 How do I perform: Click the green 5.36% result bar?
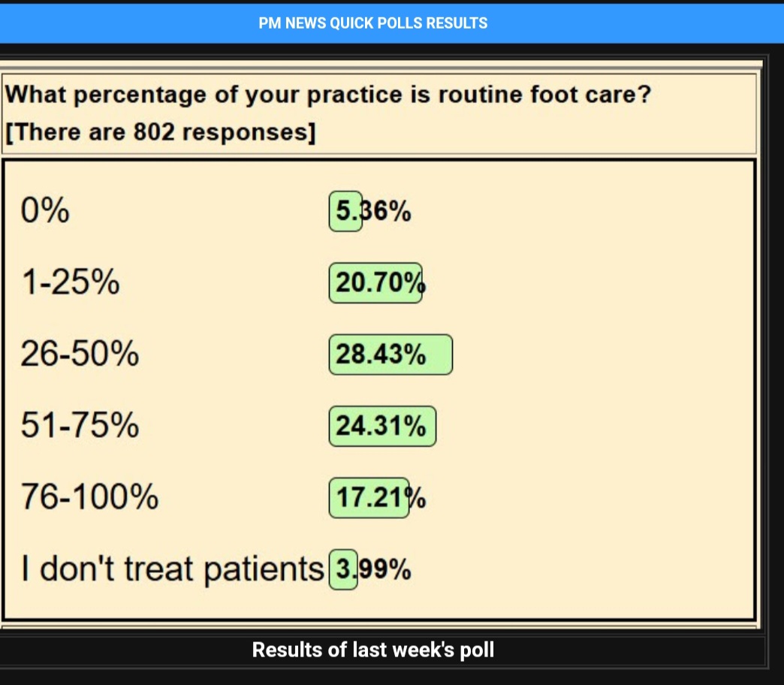345,212
